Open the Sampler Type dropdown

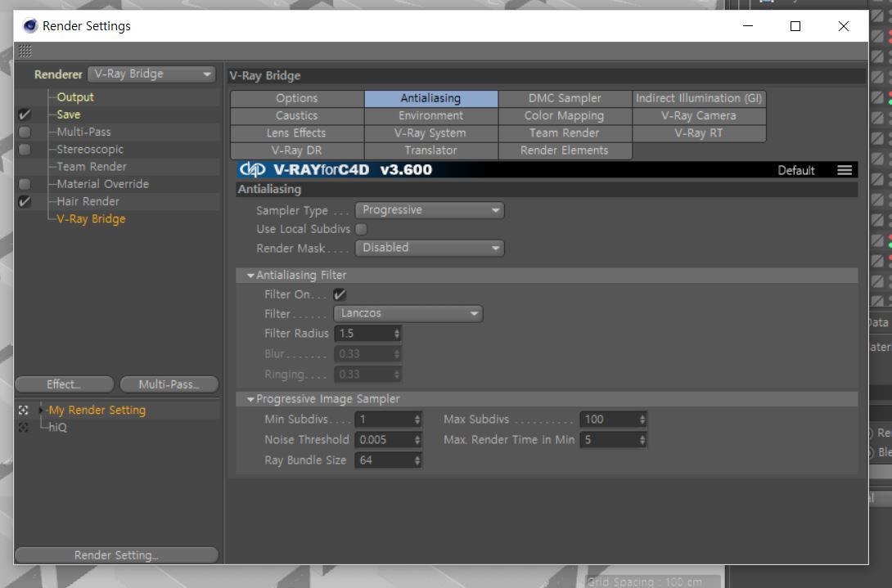(430, 210)
